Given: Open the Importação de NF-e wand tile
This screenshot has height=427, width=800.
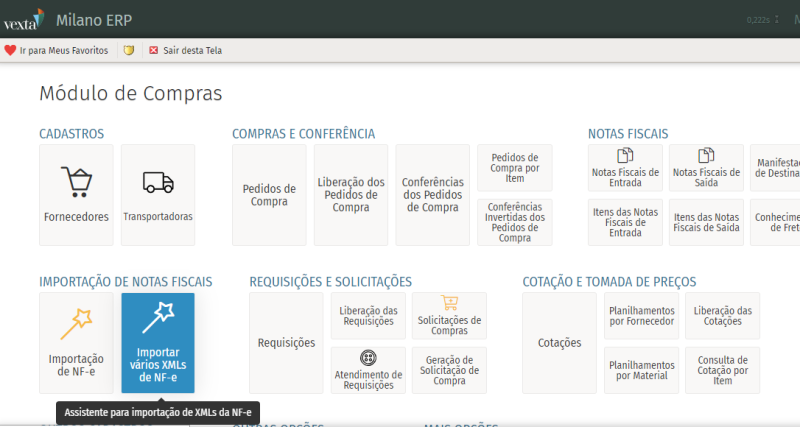Looking at the screenshot, I should point(76,343).
